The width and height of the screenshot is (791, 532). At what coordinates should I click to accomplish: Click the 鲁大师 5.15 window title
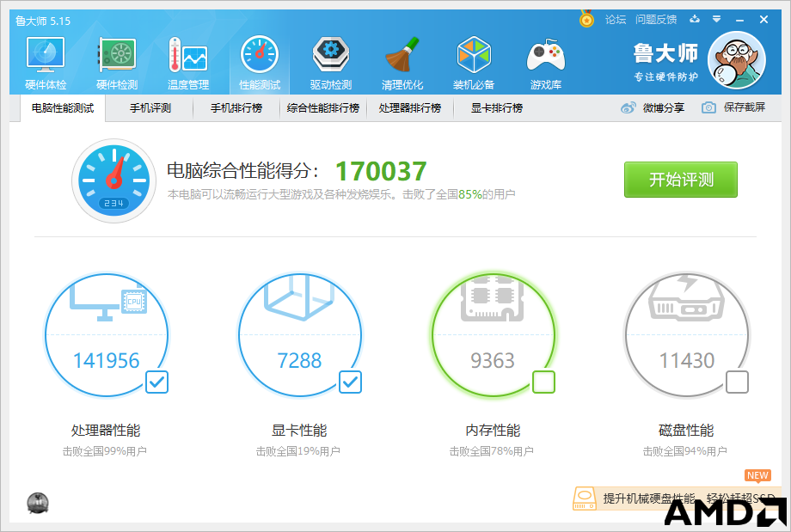coord(43,21)
